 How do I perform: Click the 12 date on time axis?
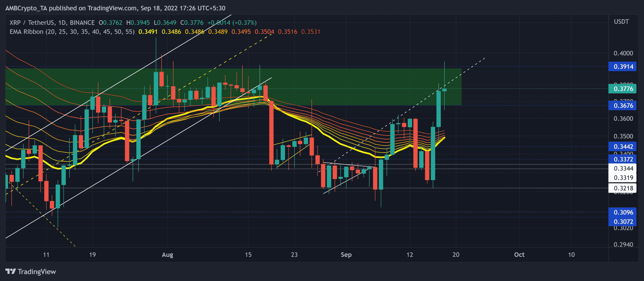pyautogui.click(x=410, y=255)
